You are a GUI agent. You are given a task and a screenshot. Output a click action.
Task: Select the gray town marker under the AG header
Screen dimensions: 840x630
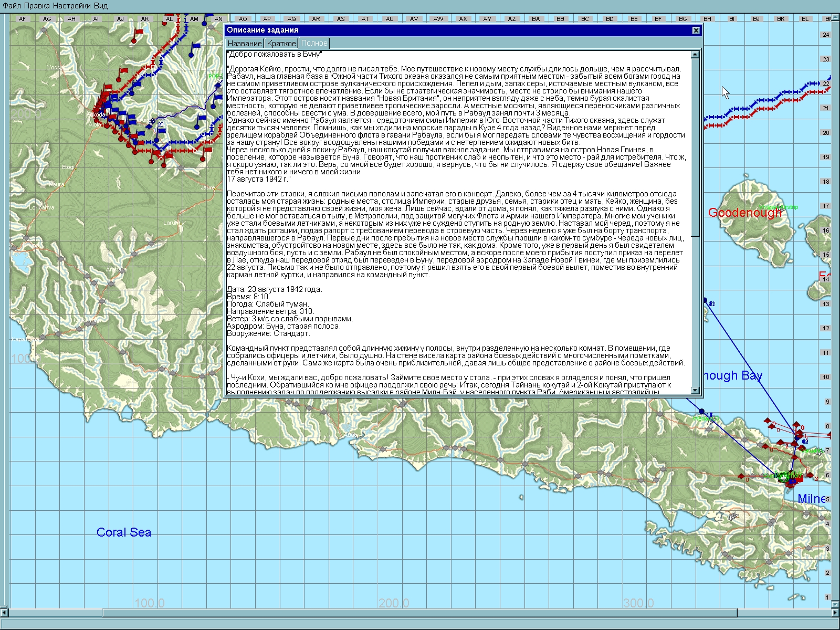coord(45,30)
